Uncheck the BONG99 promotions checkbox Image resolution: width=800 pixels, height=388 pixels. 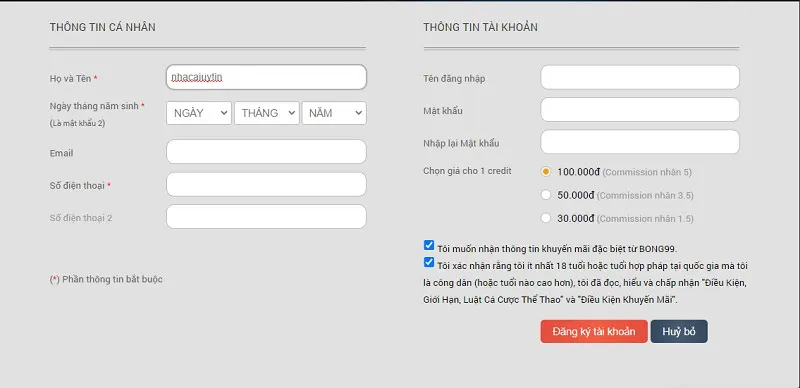click(429, 245)
